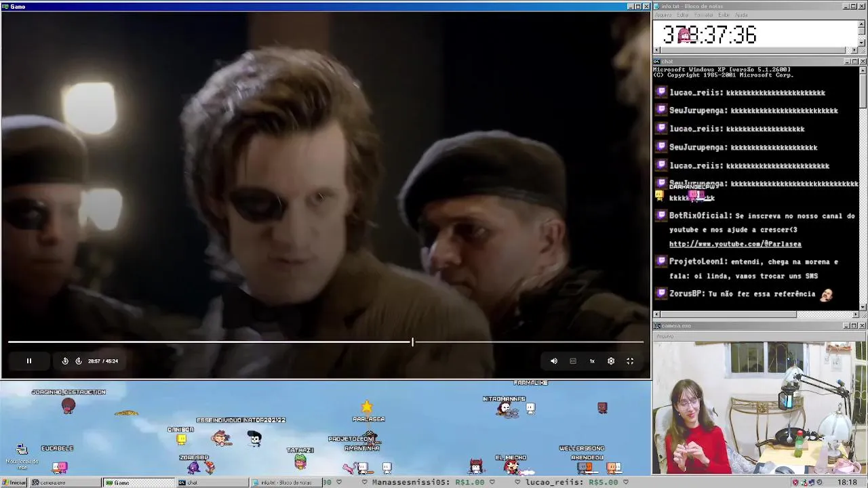Viewport: 868px width, 488px height.
Task: Click the ZORUSBP purple character sprite
Action: 194,466
